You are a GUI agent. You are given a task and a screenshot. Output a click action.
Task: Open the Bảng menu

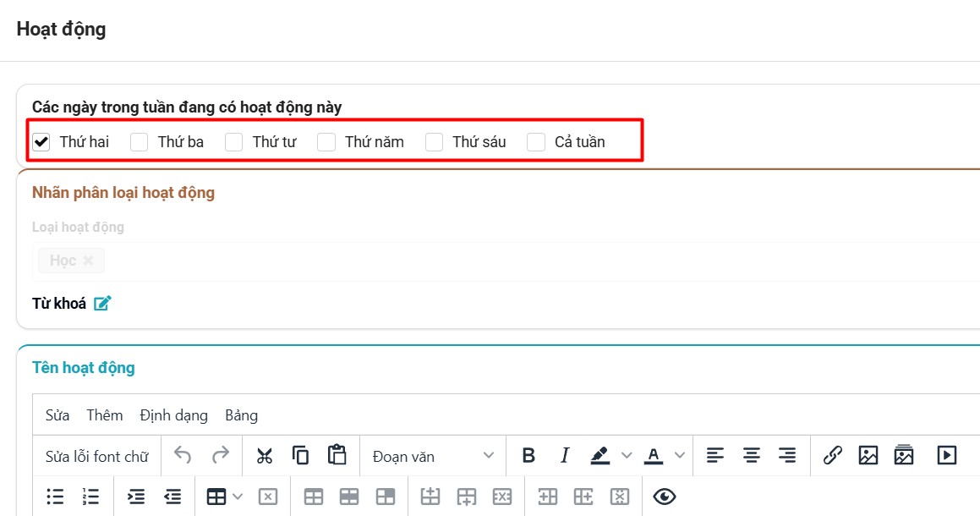[x=241, y=415]
